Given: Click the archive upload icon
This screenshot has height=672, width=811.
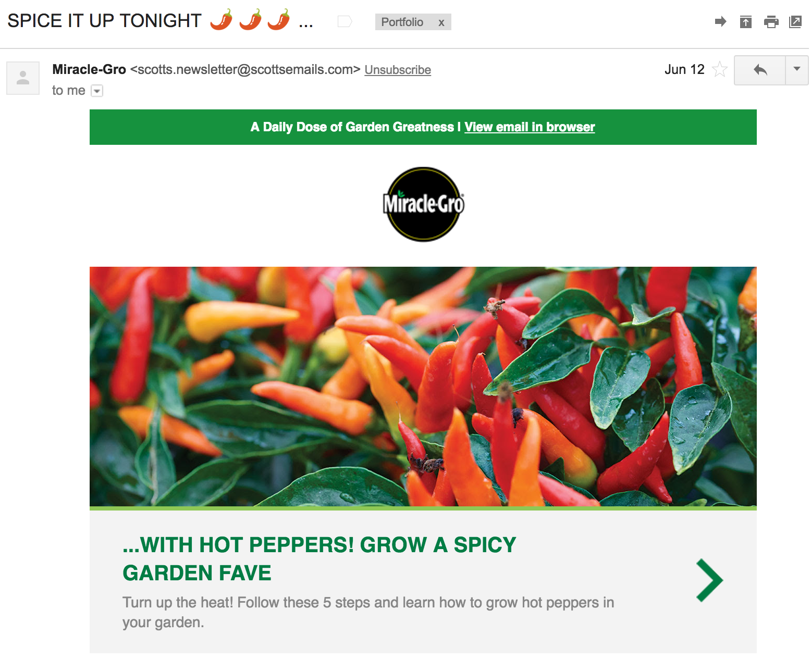Looking at the screenshot, I should 746,22.
